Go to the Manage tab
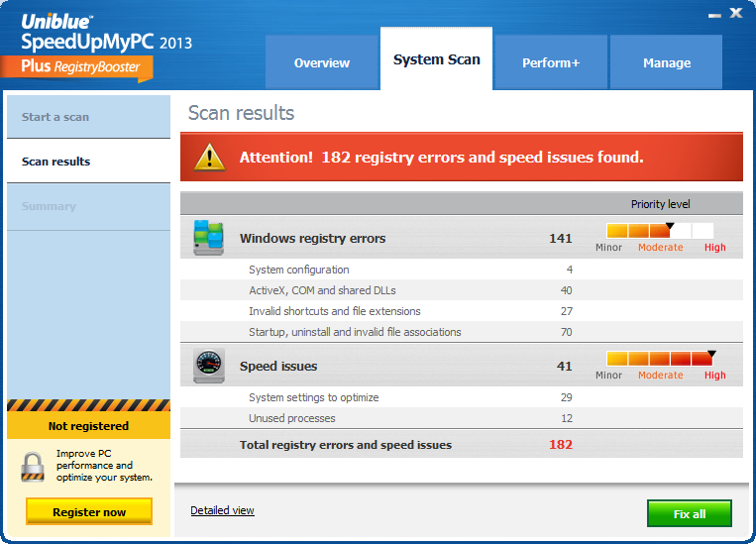The width and height of the screenshot is (756, 544). [666, 62]
